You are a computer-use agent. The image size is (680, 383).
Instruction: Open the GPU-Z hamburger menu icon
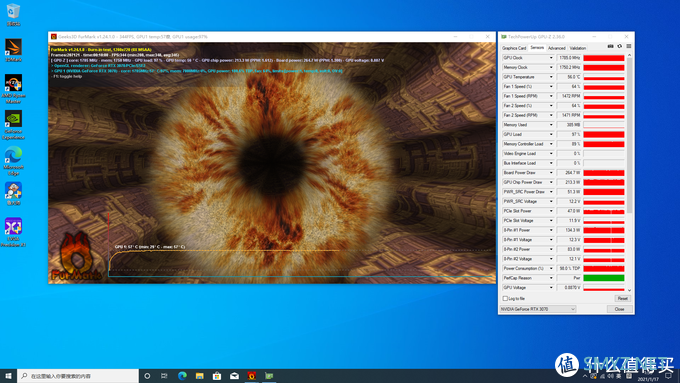pos(628,46)
